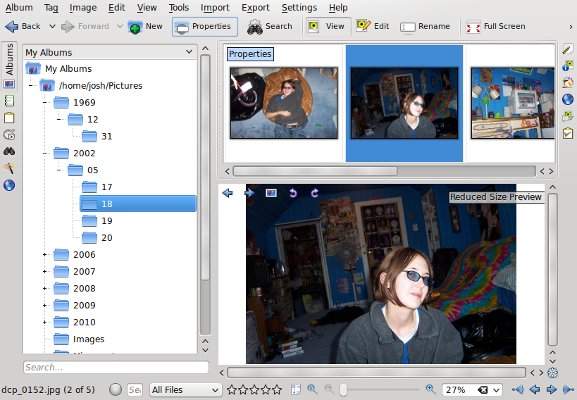Screen dimensions: 577x400
Task: Click the Back toolbar button
Action: click(x=23, y=26)
